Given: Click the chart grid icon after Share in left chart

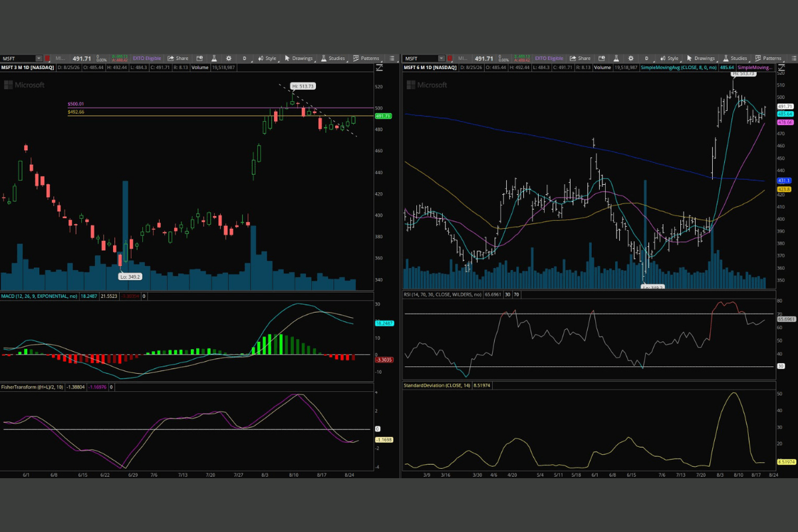Looking at the screenshot, I should pos(199,59).
